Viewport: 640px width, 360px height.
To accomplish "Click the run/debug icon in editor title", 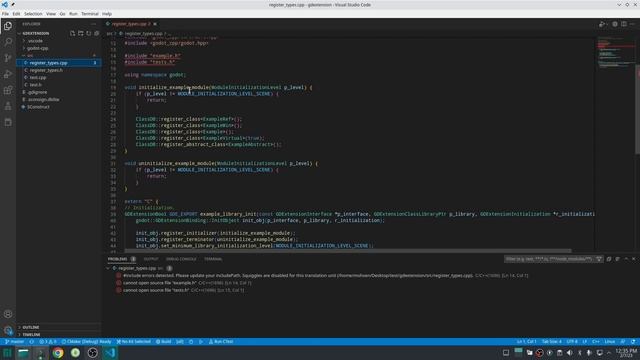I will click(602, 24).
